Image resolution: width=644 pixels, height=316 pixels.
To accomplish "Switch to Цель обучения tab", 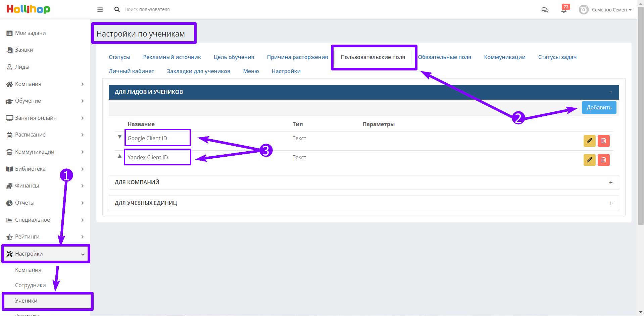I will [234, 57].
